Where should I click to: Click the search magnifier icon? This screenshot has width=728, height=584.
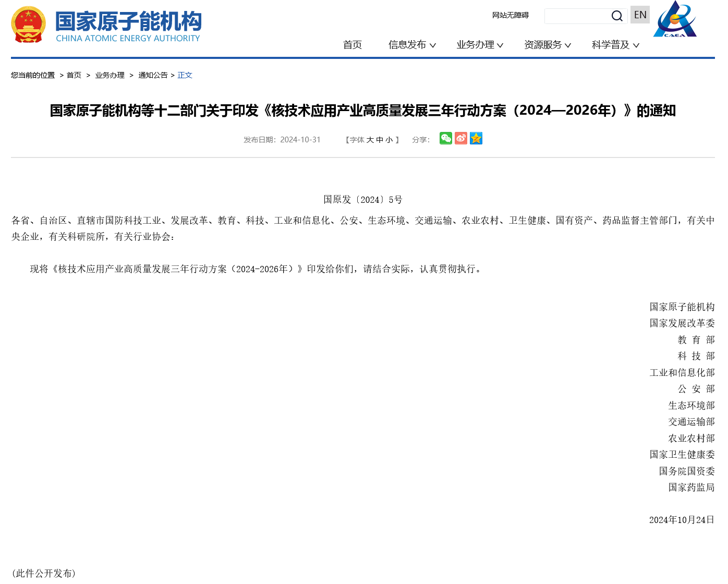click(x=617, y=16)
